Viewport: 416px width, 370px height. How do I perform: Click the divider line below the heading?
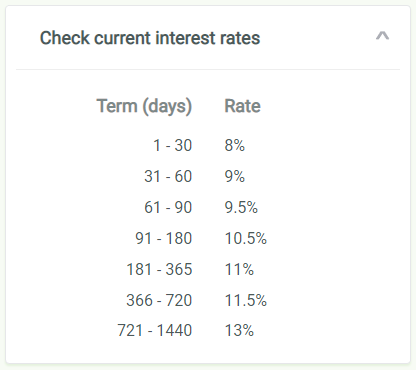pos(208,69)
